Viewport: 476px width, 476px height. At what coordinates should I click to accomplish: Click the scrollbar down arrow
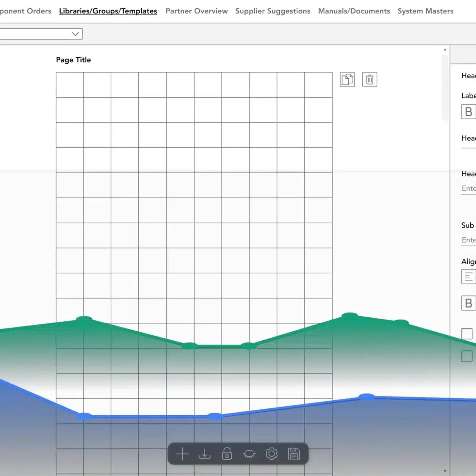(445, 471)
